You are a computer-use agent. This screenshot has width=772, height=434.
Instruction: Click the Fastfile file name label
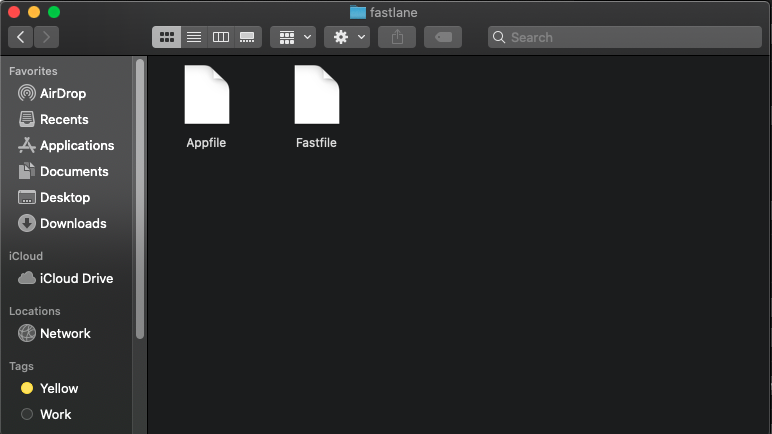click(316, 143)
